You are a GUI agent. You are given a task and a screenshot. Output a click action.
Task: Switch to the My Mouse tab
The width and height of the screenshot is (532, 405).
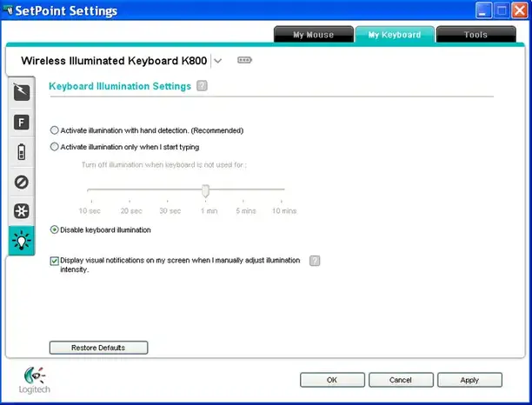(314, 35)
